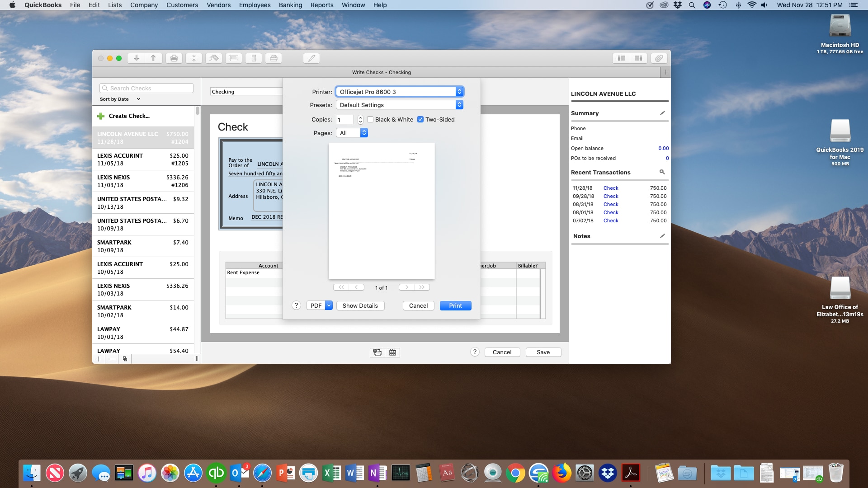Uncheck the Two-Sided checkbox

[x=420, y=119]
